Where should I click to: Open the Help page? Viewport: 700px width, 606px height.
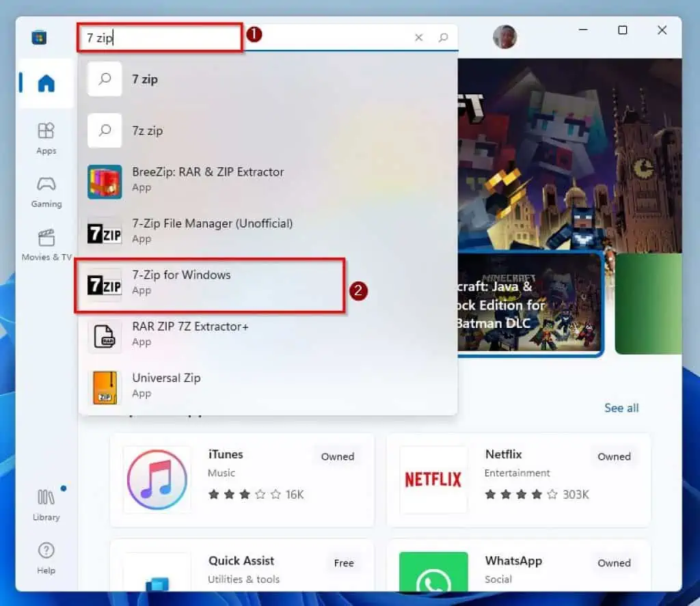coord(46,558)
